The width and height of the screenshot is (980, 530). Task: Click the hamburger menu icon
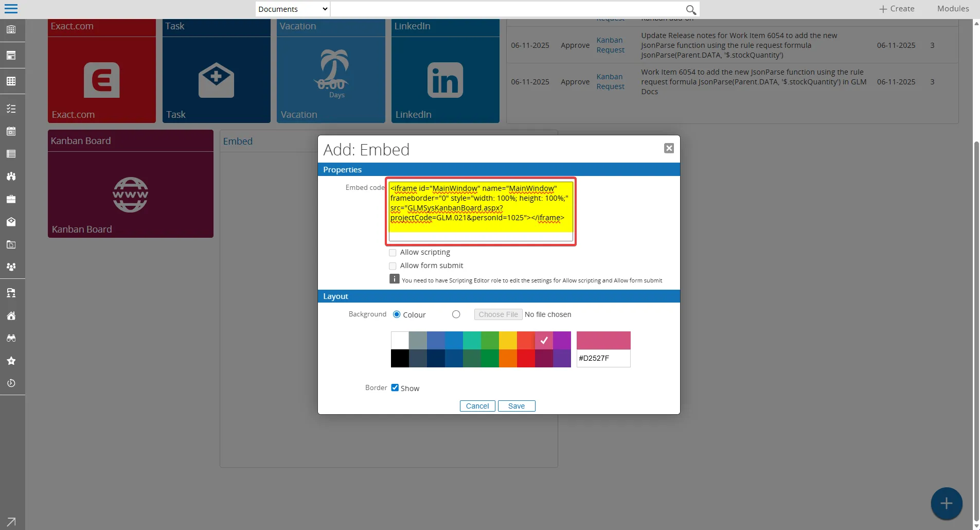11,9
